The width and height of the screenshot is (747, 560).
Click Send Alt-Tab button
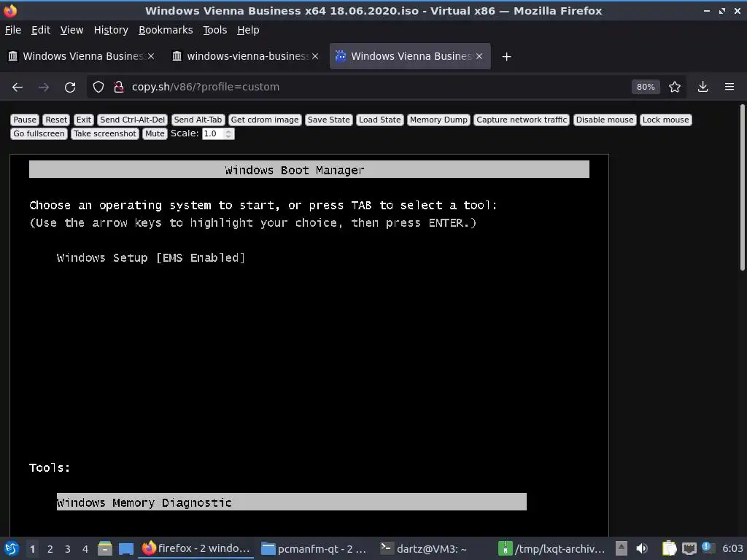(x=198, y=120)
